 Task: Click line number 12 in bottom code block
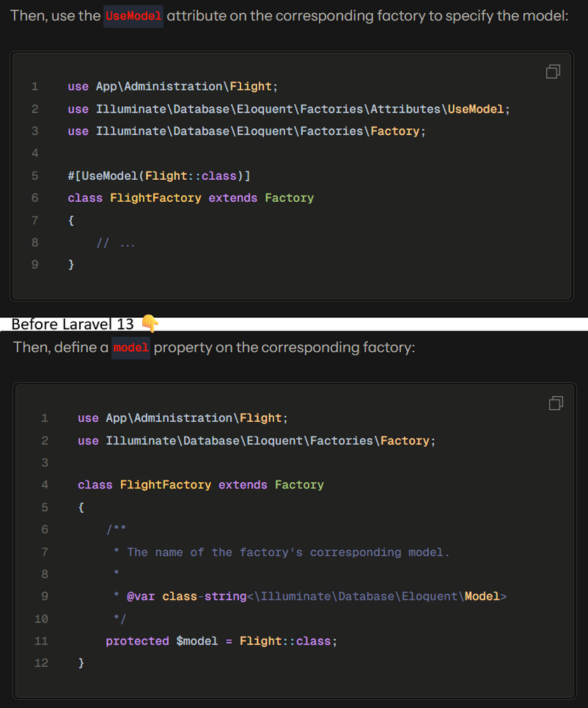coord(41,663)
